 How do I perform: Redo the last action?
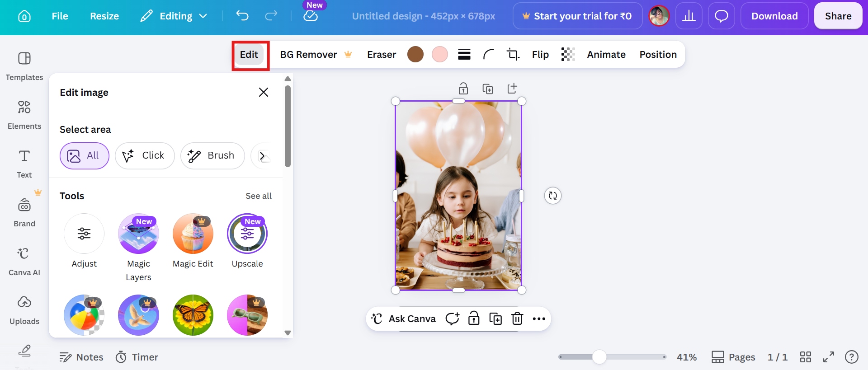click(x=271, y=16)
